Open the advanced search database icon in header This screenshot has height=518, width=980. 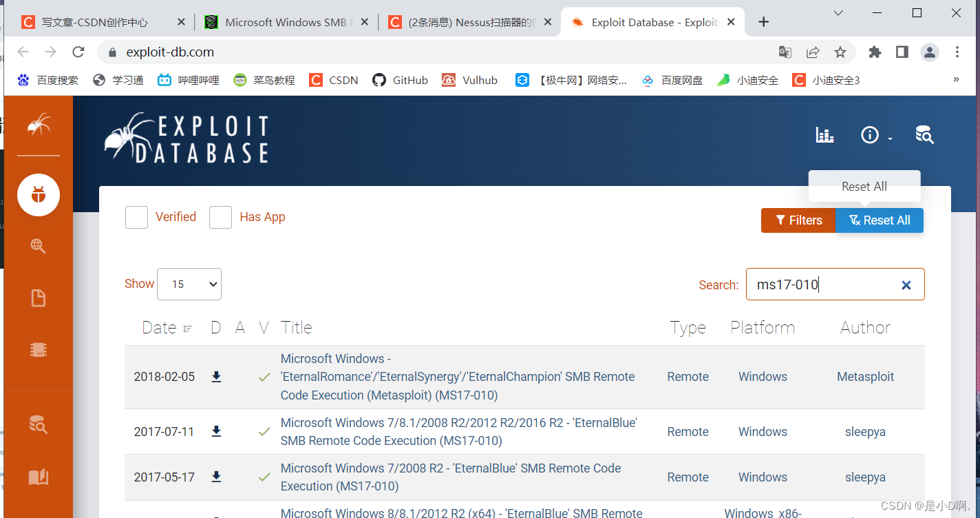924,135
